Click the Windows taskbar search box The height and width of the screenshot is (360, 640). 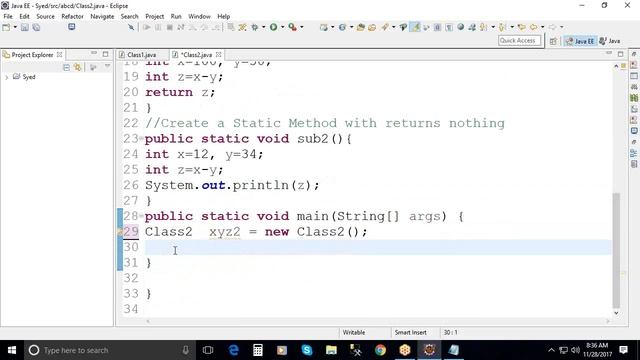tap(109, 350)
